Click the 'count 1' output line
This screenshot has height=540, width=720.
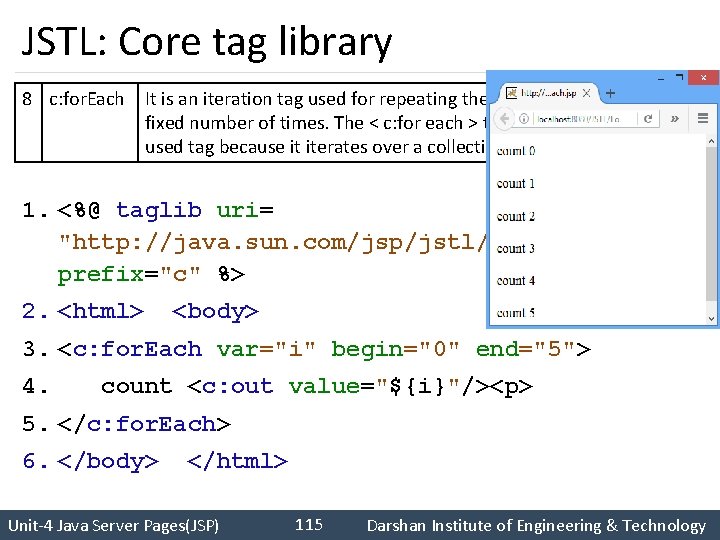pos(516,184)
